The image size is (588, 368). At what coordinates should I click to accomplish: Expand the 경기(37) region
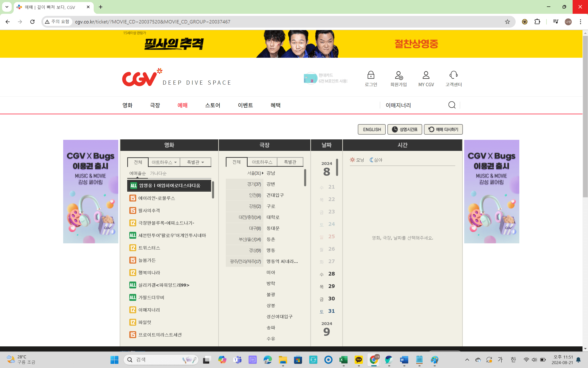coord(244,184)
